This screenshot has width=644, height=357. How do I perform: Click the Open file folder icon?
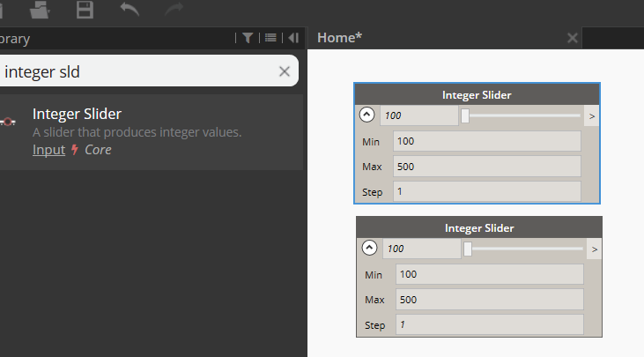tap(40, 9)
